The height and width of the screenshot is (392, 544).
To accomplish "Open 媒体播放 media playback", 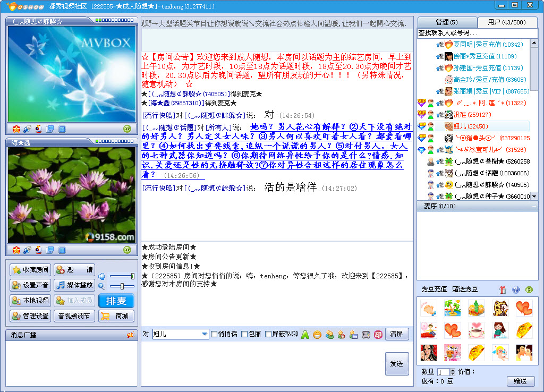I will (x=74, y=285).
